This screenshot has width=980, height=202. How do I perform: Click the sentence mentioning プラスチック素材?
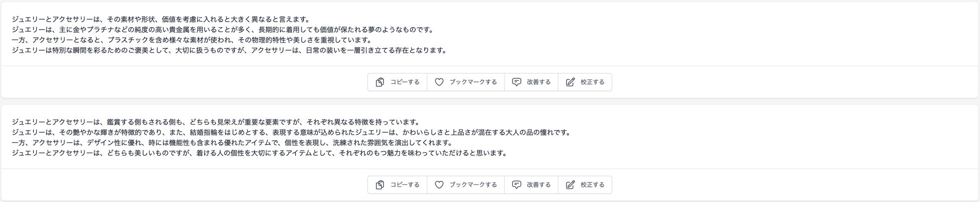tap(192, 40)
